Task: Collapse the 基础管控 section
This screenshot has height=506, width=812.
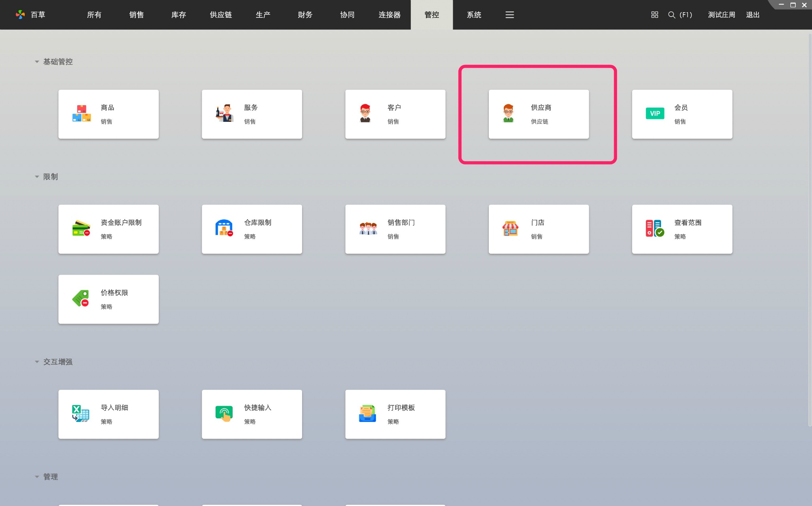Action: coord(37,62)
